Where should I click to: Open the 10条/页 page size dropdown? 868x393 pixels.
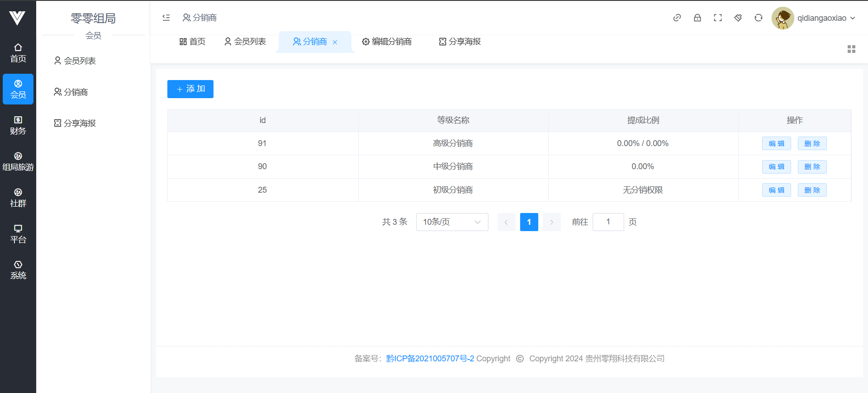pos(451,222)
